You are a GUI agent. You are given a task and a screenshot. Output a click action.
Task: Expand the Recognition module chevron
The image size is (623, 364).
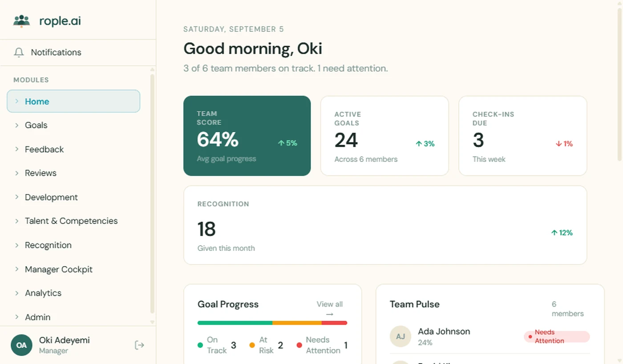pos(17,245)
